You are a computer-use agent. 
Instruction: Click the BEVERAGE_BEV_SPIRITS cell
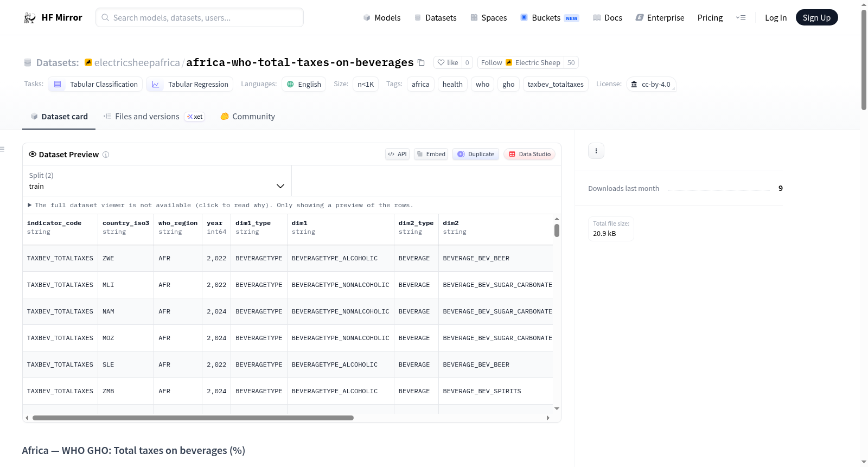[x=495, y=391]
